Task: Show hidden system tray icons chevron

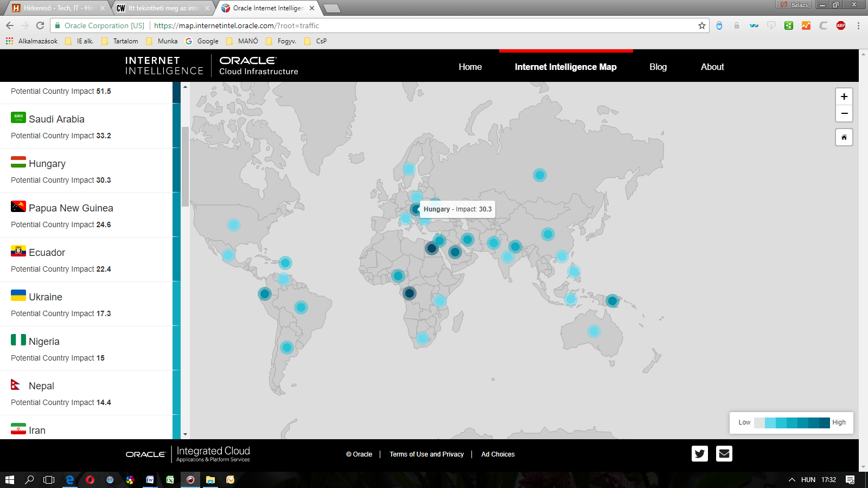Action: (792, 479)
